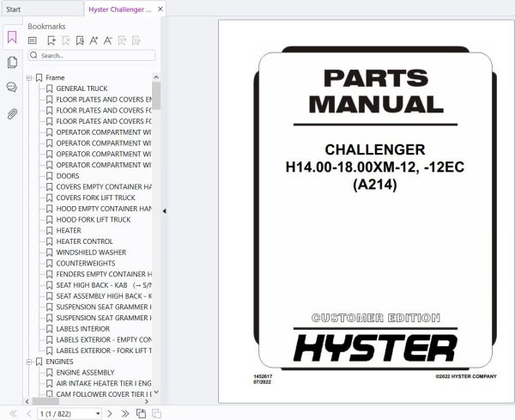Viewport: 515px width, 420px height.
Task: Click the bookmark Search input field
Action: (92, 55)
